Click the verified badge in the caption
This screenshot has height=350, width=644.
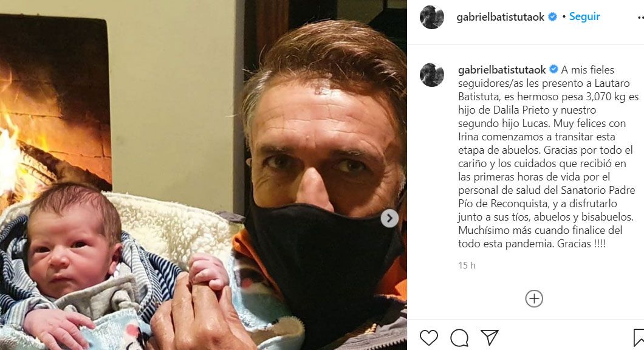pyautogui.click(x=553, y=69)
